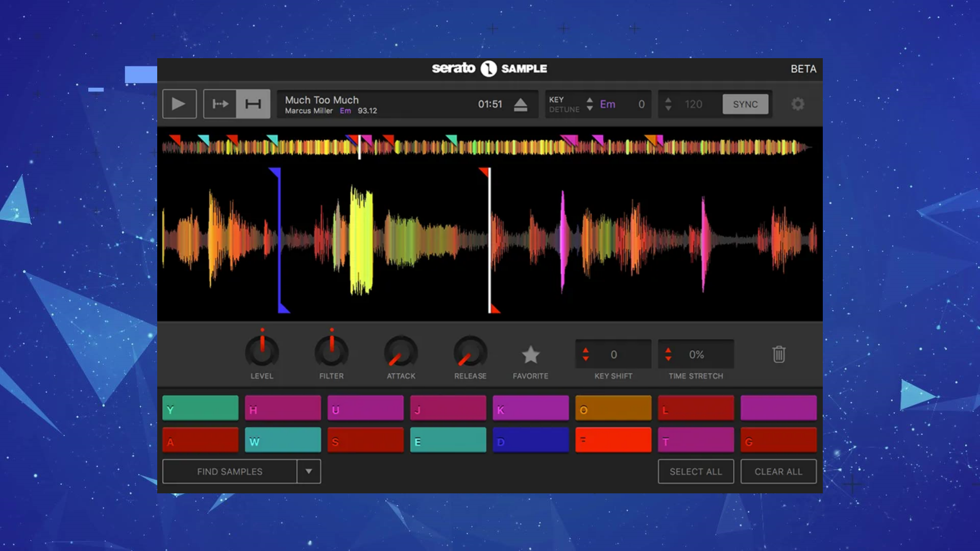
Task: Click the ATTACK knob
Action: [x=401, y=352]
